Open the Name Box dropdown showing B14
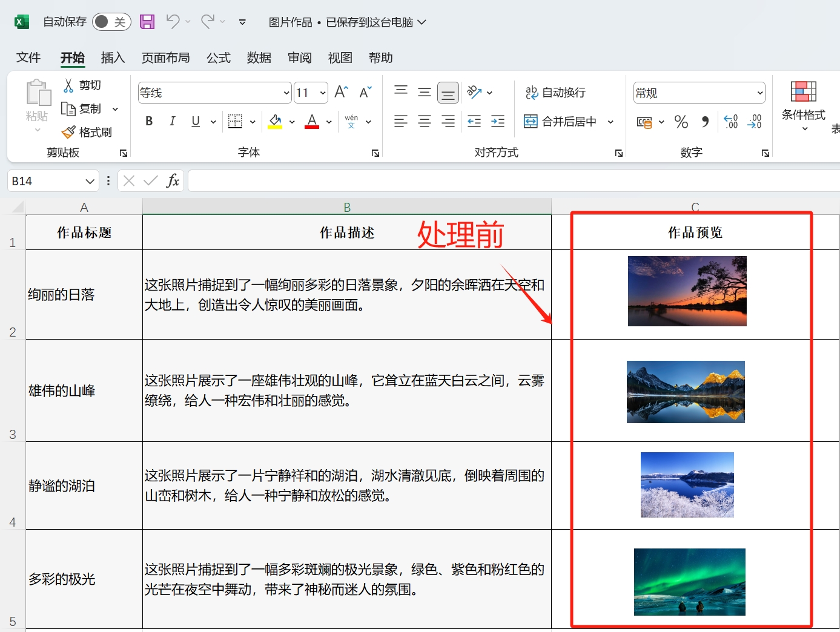Screen dimensions: 840x632 (89, 180)
